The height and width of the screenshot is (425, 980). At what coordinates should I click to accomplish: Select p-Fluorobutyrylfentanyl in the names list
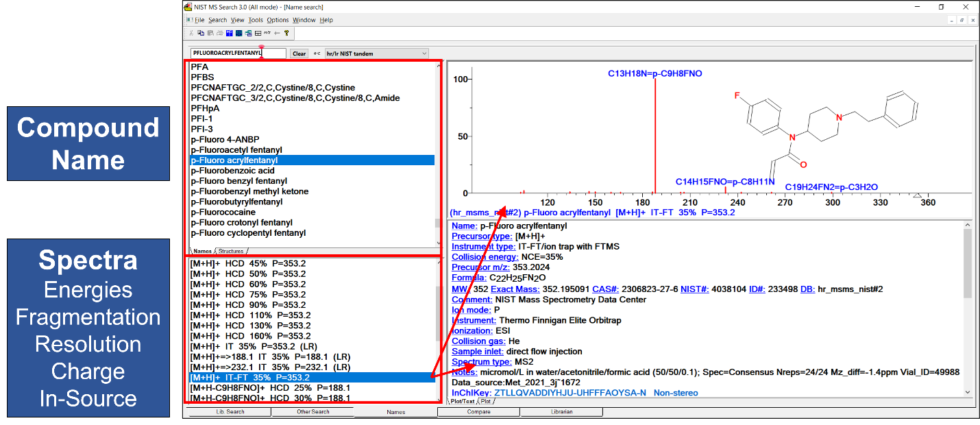point(236,202)
